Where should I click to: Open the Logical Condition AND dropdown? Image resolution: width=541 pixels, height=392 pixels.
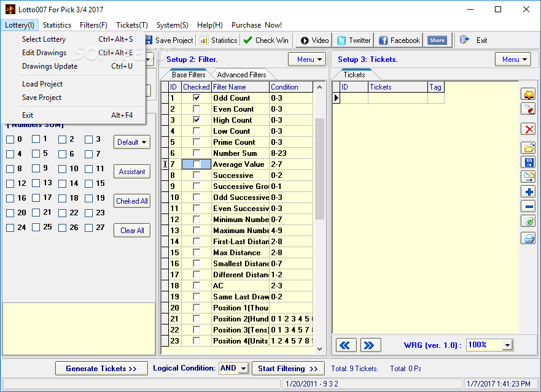pos(244,369)
